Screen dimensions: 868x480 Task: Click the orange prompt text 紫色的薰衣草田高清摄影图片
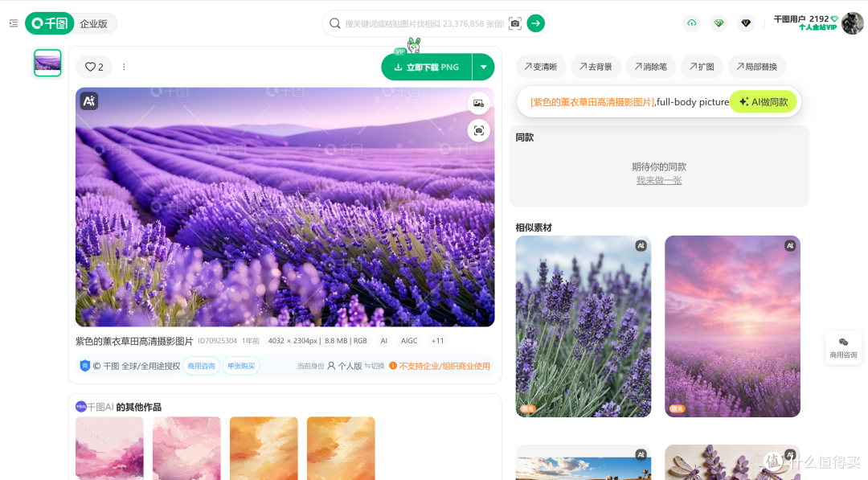tap(592, 102)
